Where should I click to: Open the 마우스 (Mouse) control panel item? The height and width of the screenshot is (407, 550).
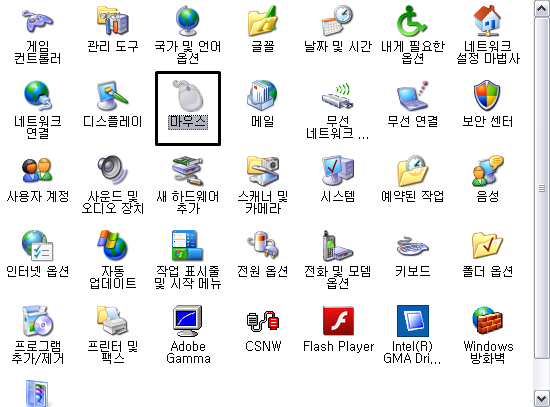(188, 95)
